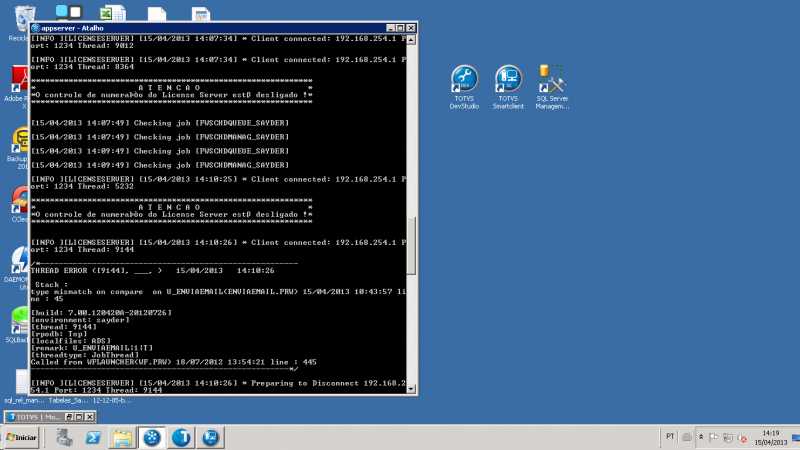Click the Iniciar start button
The height and width of the screenshot is (450, 800).
tap(21, 437)
